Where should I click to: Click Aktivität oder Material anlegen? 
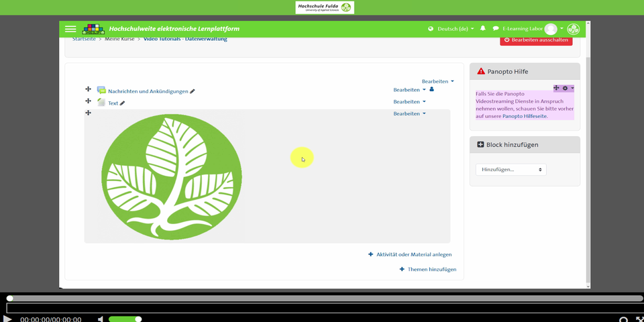click(x=410, y=254)
